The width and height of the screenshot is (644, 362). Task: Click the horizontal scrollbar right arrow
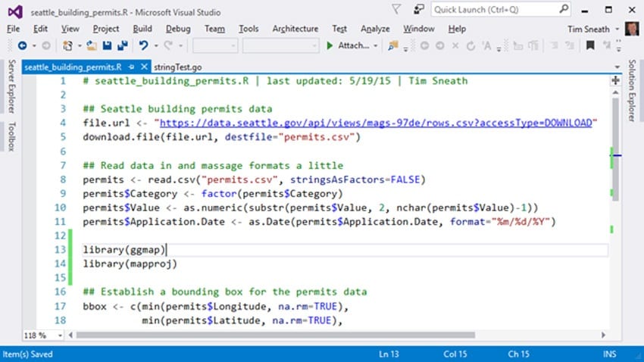point(603,335)
